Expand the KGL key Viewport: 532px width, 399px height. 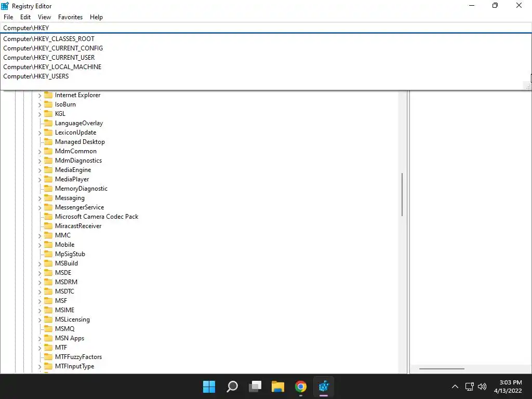[x=39, y=114]
